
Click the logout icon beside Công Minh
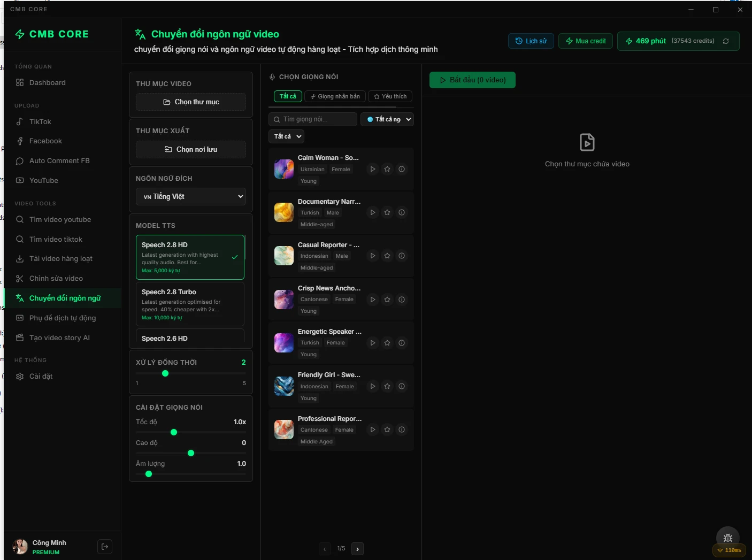pyautogui.click(x=105, y=547)
